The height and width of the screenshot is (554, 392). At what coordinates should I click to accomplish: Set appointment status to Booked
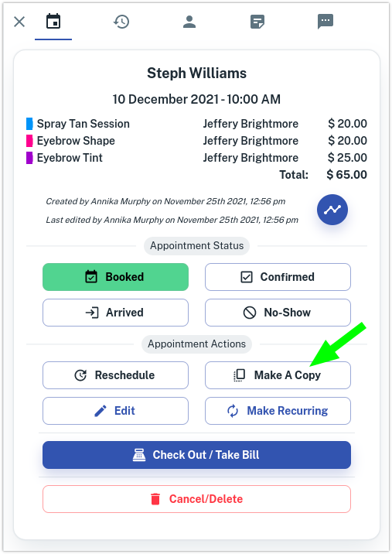click(115, 277)
